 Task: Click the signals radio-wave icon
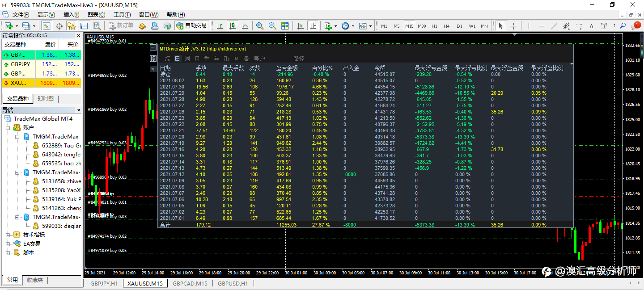[167, 26]
